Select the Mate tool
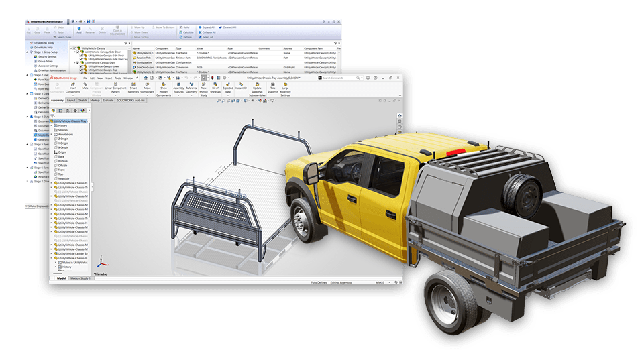The height and width of the screenshot is (362, 644). 85,88
